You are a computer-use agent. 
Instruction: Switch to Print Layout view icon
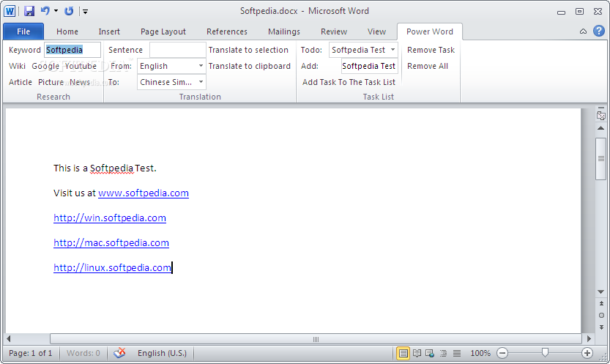coord(403,353)
